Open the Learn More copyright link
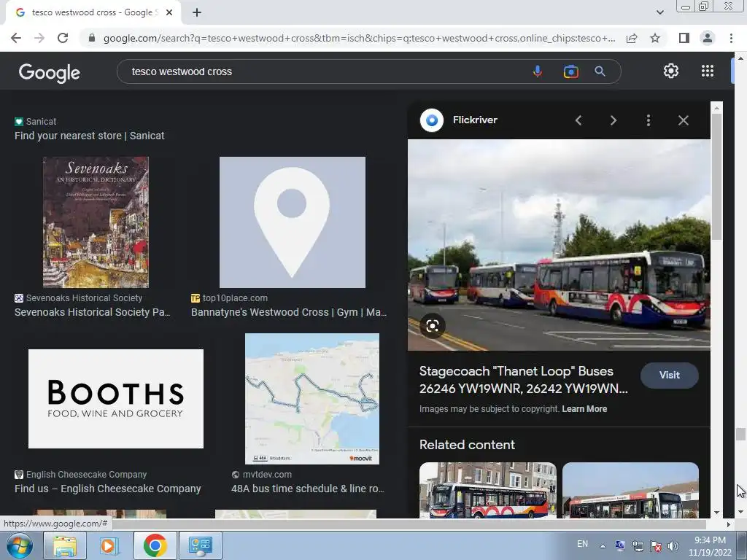This screenshot has height=560, width=747. click(x=584, y=409)
